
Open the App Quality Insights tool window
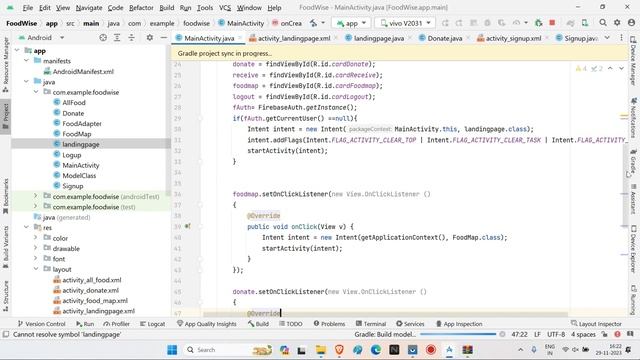tap(207, 324)
